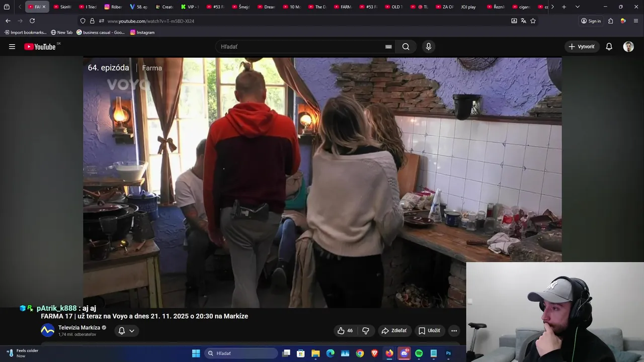The height and width of the screenshot is (362, 644).
Task: Launch Brave browser from taskbar
Action: tap(374, 353)
